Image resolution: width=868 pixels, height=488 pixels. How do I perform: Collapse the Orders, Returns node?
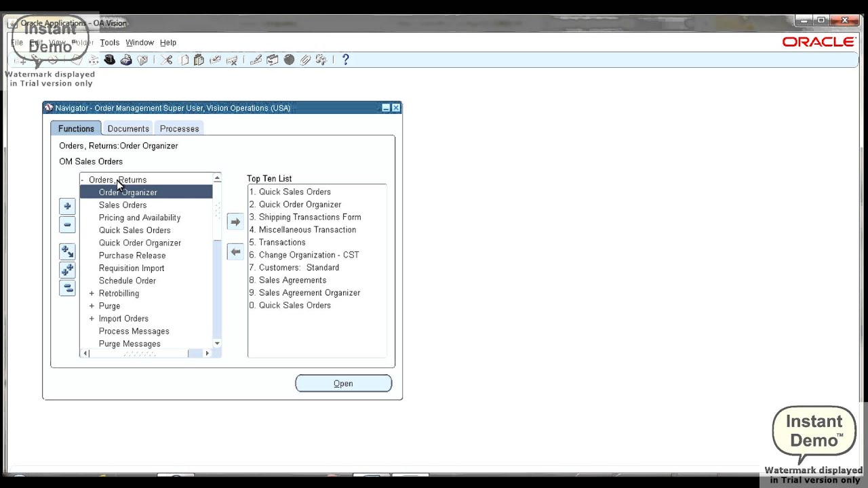click(x=83, y=180)
